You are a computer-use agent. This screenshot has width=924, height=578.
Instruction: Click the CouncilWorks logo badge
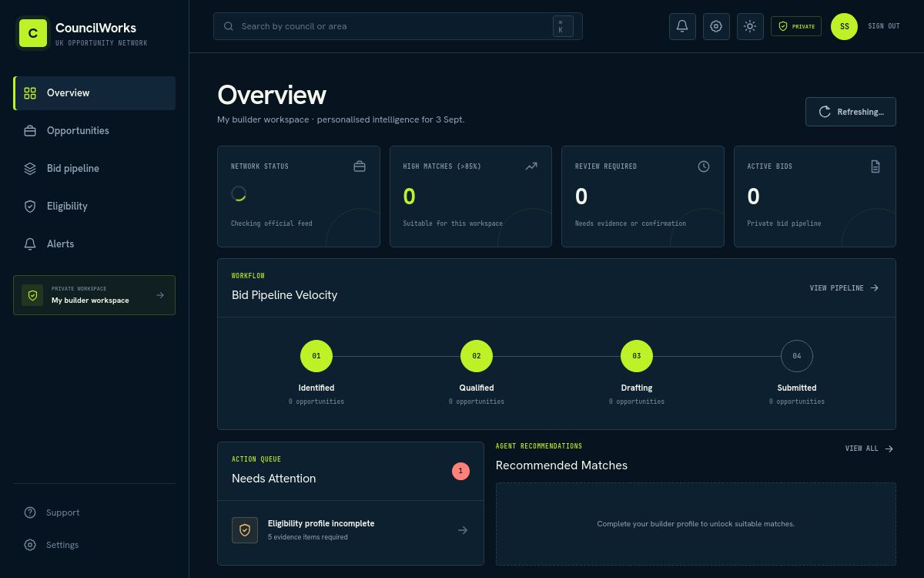pos(33,33)
